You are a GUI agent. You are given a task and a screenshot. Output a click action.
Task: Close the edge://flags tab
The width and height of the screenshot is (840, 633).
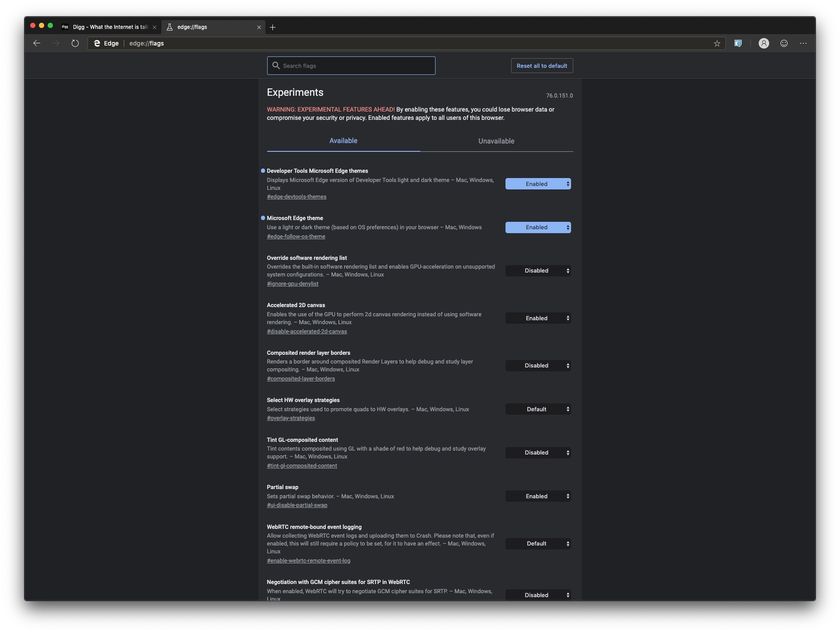click(x=259, y=27)
